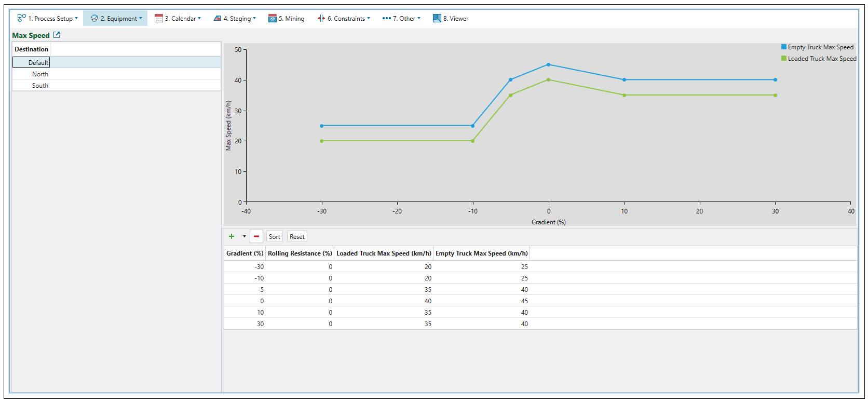The image size is (868, 403).
Task: Click the Viewer icon
Action: (x=437, y=18)
